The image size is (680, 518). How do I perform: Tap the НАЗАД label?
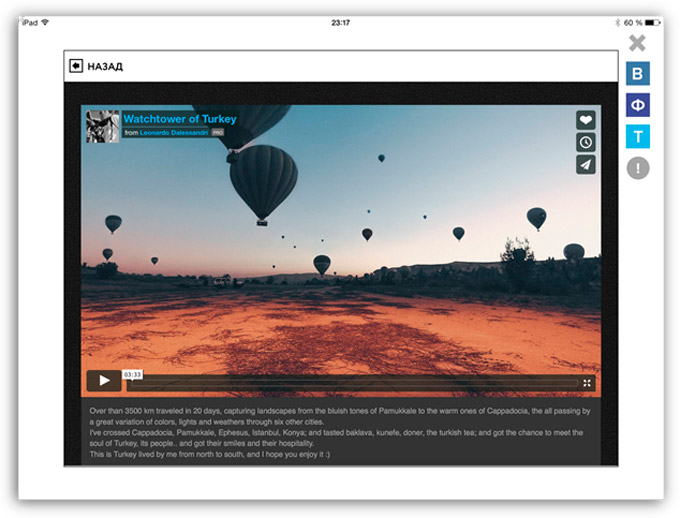105,66
